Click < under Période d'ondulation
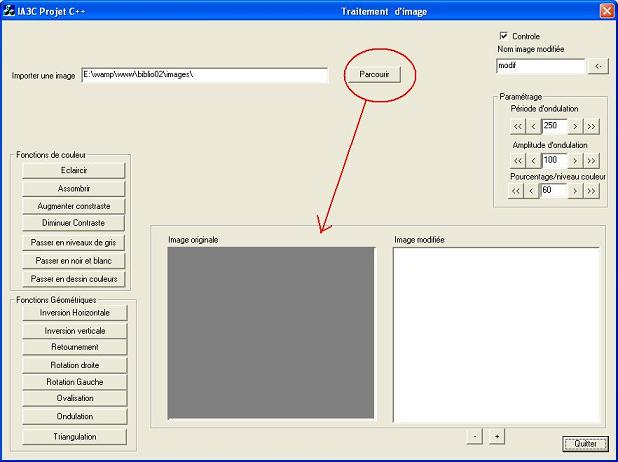The height and width of the screenshot is (462, 618). click(533, 127)
